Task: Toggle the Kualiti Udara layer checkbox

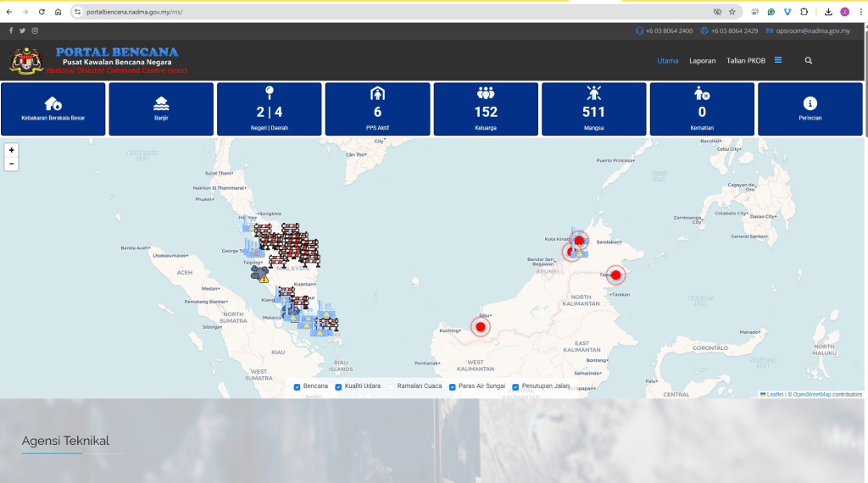Action: tap(338, 386)
